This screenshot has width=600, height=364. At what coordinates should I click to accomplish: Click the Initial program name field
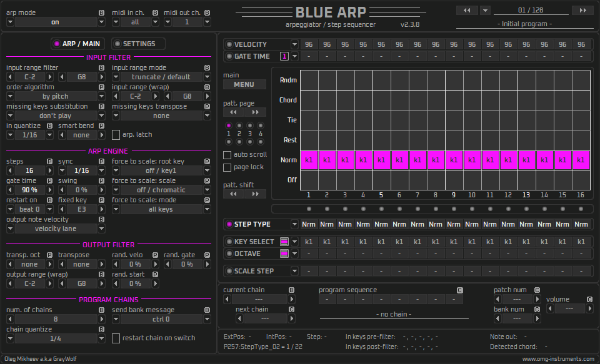click(524, 24)
